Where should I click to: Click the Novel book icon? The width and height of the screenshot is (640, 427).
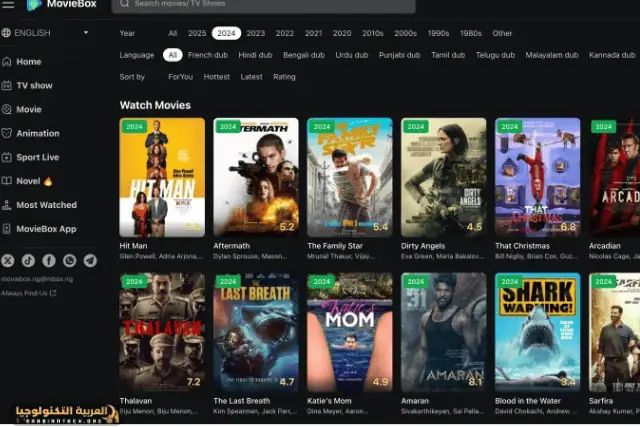7,181
